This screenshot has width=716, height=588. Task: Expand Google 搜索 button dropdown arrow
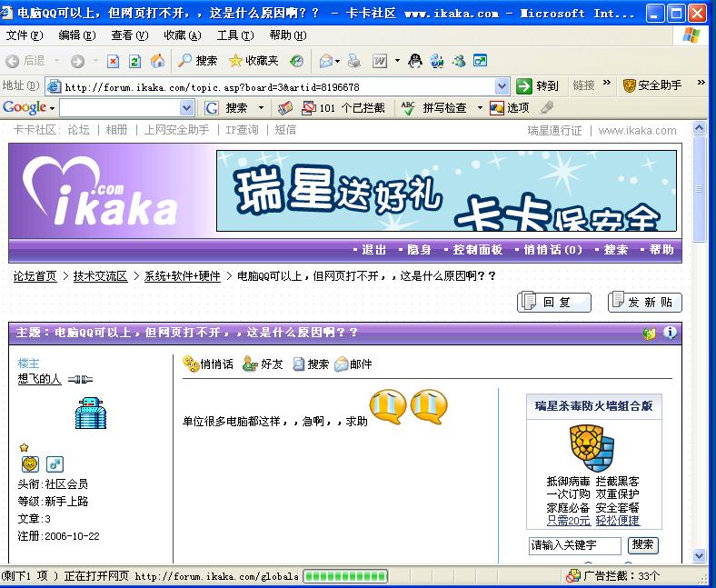(261, 108)
